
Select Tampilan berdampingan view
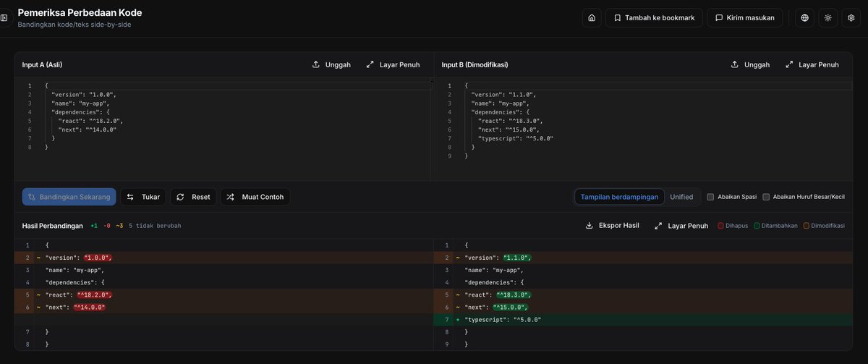click(620, 197)
